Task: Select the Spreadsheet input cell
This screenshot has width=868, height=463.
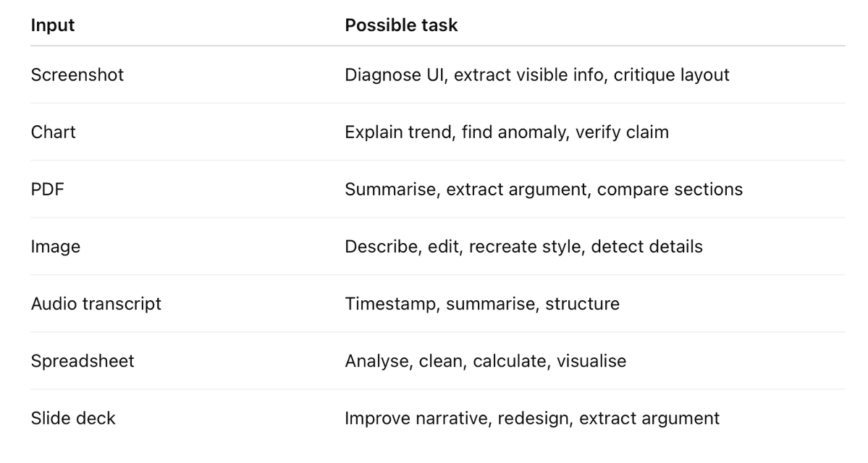Action: coord(83,361)
